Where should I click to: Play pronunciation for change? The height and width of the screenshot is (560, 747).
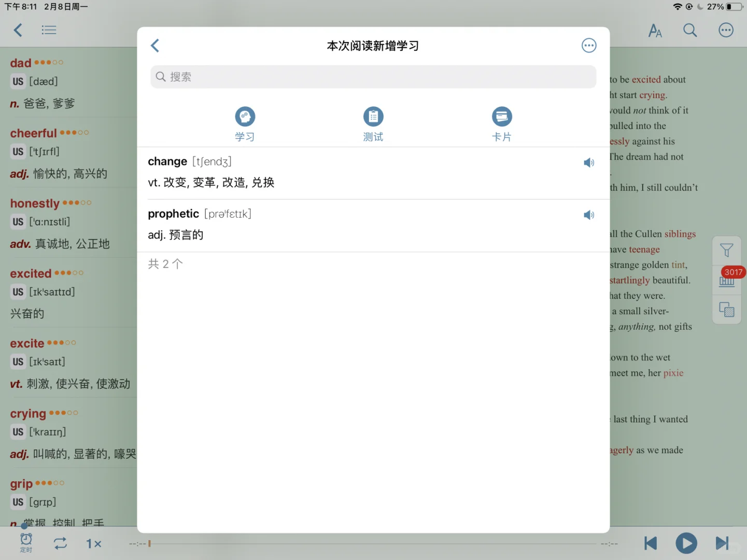589,163
